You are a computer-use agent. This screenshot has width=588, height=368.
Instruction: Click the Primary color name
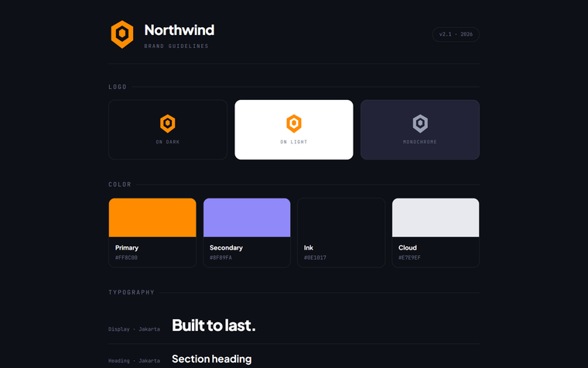127,248
